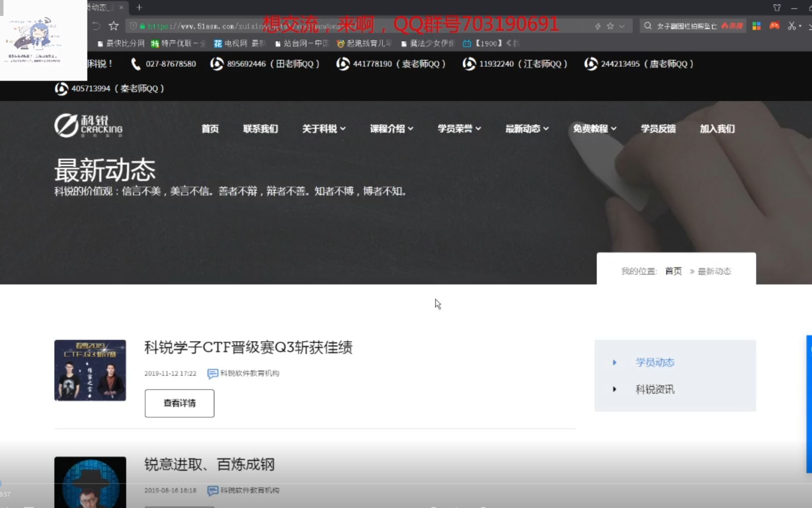Click the shirt skin icon in title bar
This screenshot has height=508, width=812.
[777, 7]
